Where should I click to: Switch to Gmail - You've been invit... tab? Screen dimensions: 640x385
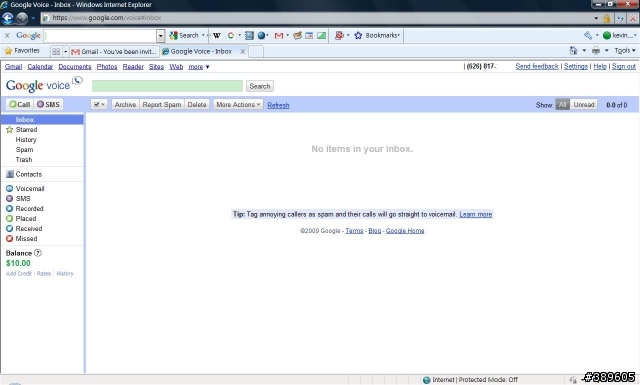[114, 51]
